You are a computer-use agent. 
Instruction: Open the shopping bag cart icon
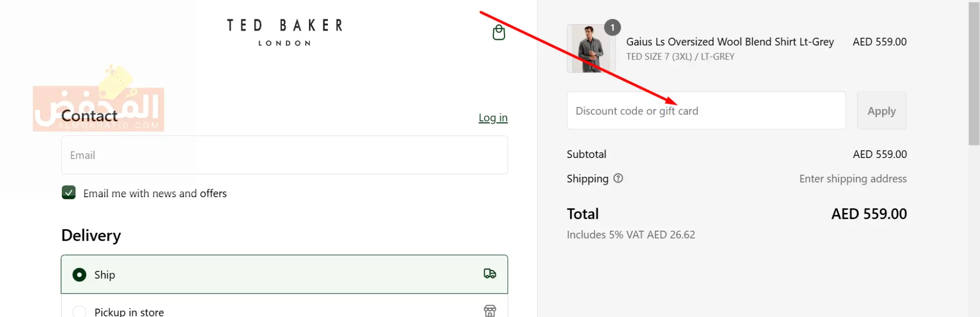[x=499, y=32]
